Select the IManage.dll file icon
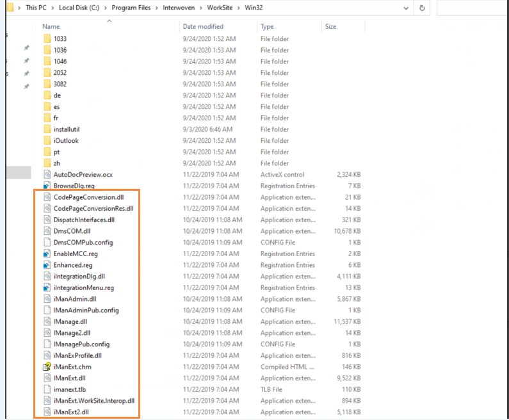This screenshot has height=420, width=509. click(x=47, y=321)
